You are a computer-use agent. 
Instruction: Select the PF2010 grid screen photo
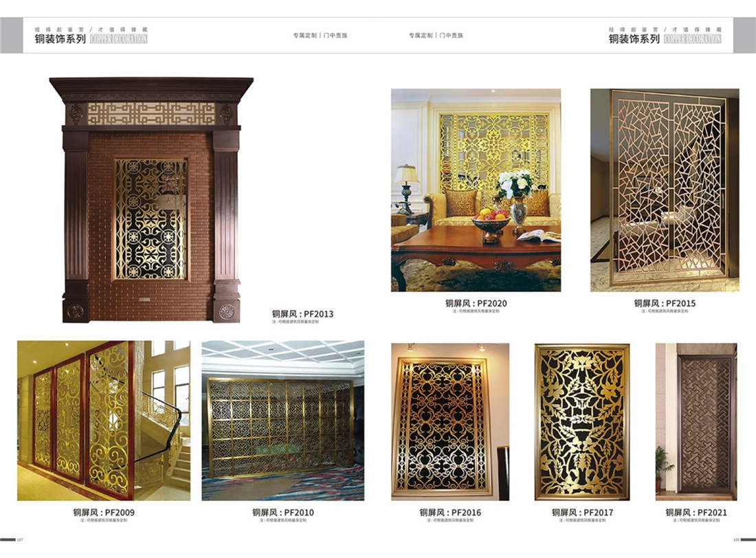pyautogui.click(x=283, y=421)
